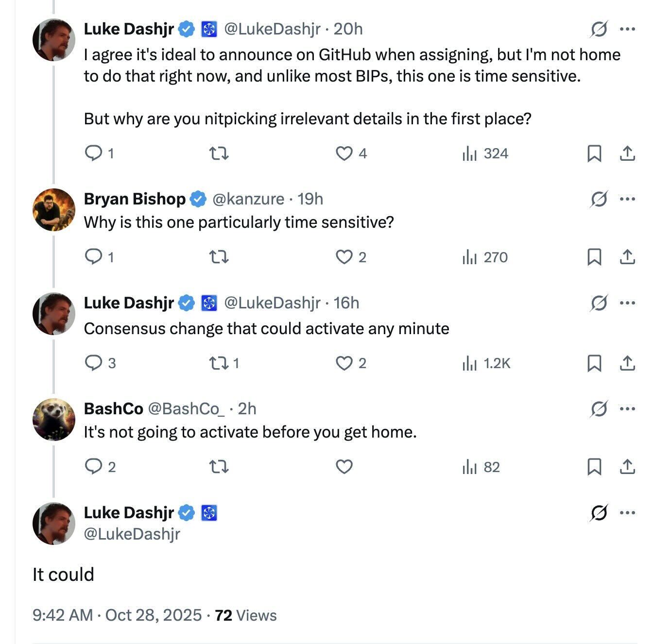
Task: Click the 9:42 AM Oct 28, 2025 timestamp
Action: pos(117,615)
